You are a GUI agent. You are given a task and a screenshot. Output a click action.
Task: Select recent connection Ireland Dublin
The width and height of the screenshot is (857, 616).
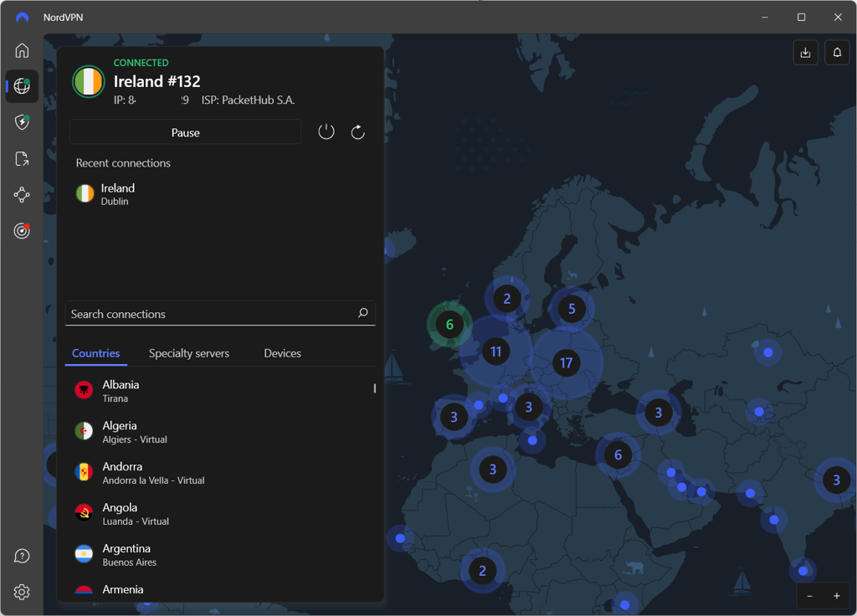(218, 194)
